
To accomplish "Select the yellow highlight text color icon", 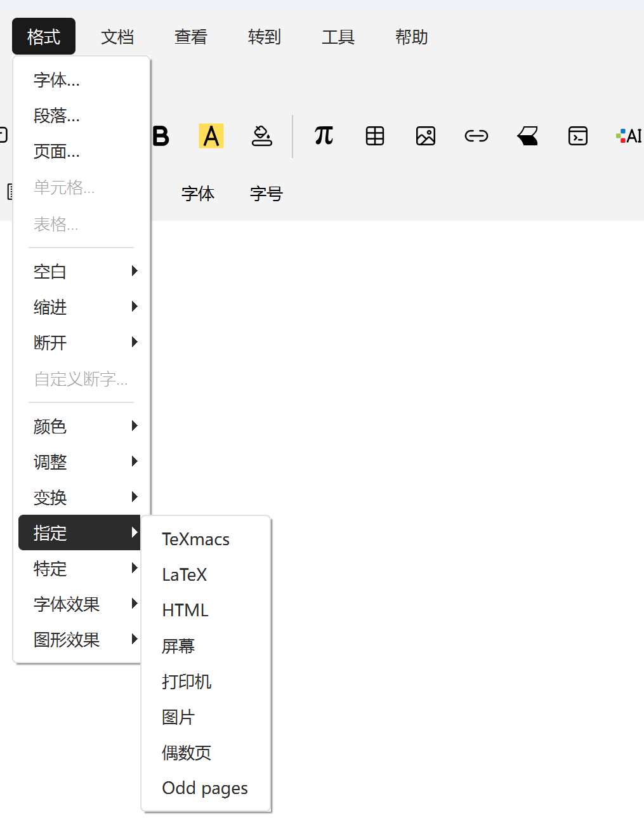I will point(211,136).
